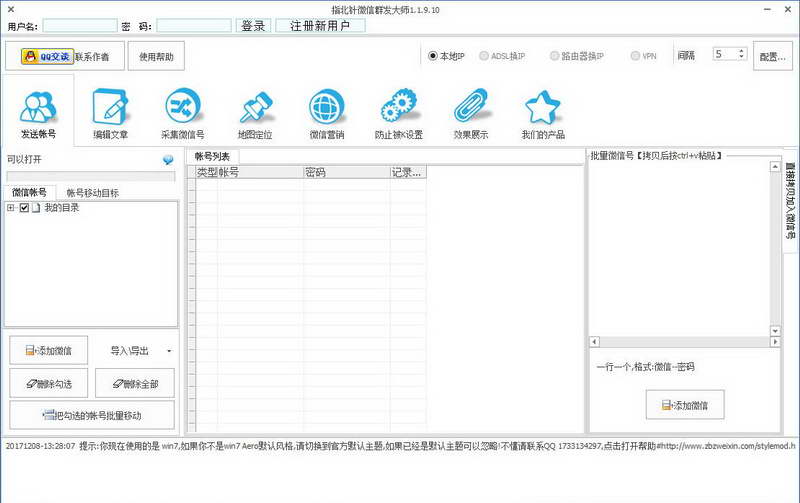
Task: Decrease the 间隔 spinner value
Action: (x=742, y=57)
